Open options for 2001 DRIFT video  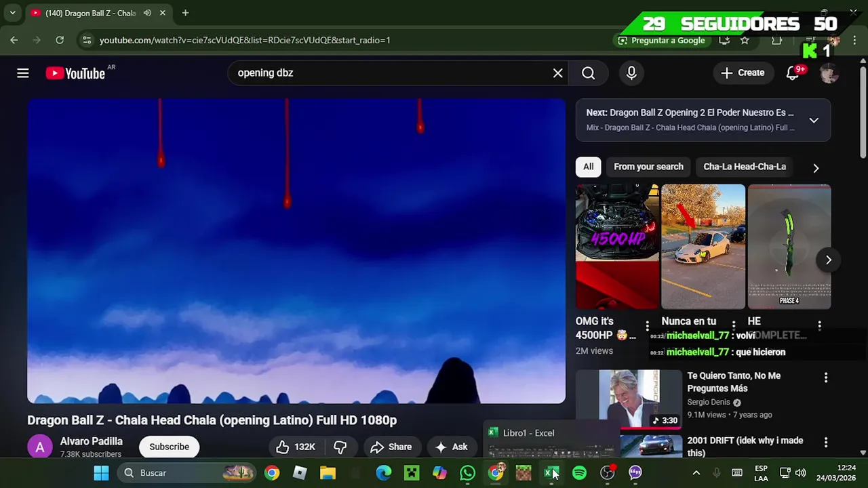click(x=825, y=443)
